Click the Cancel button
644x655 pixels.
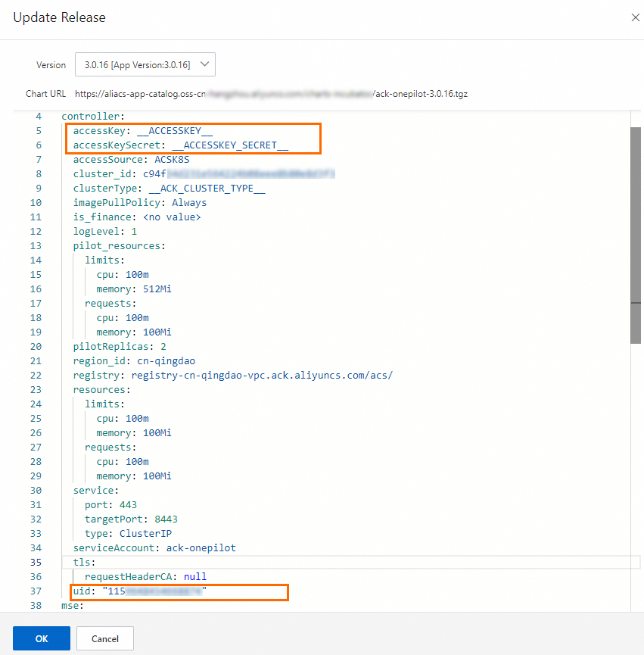[x=104, y=638]
